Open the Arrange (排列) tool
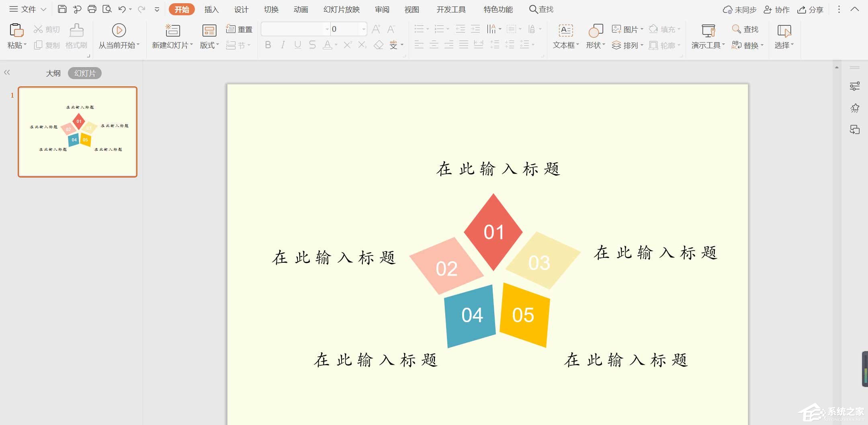The width and height of the screenshot is (868, 425). click(629, 45)
